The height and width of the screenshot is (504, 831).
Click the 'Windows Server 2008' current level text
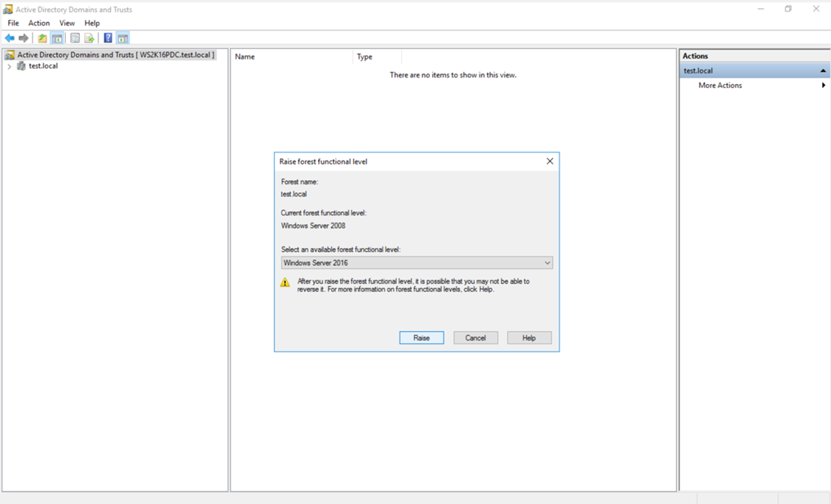(312, 226)
